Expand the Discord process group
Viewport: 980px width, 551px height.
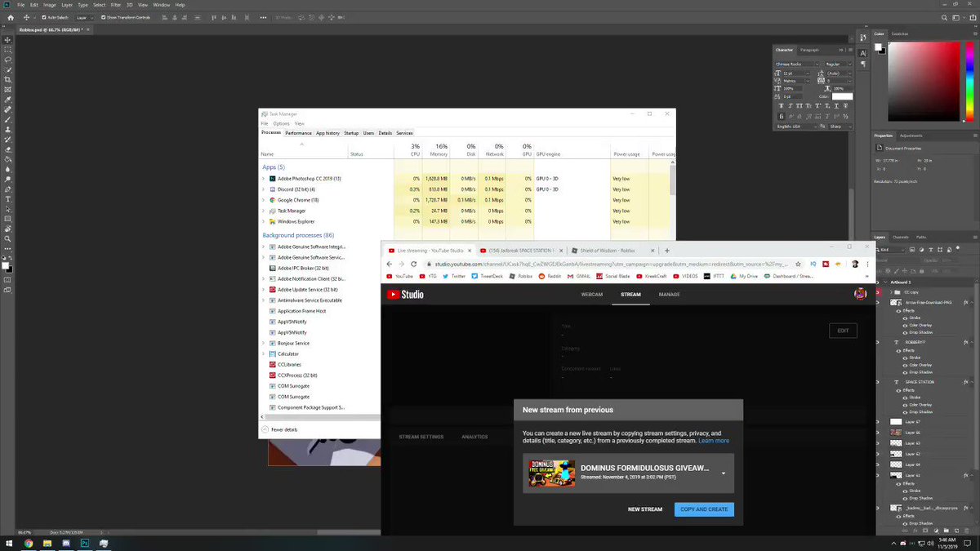point(264,189)
